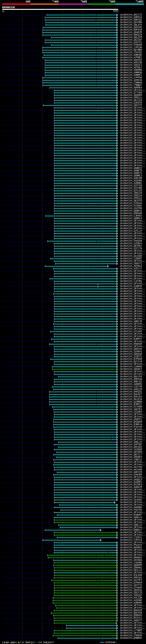Image resolution: width=146 pixels, height=644 pixels.
Task: Click hit label UniRef100_A8HME4
Action: (131, 88)
